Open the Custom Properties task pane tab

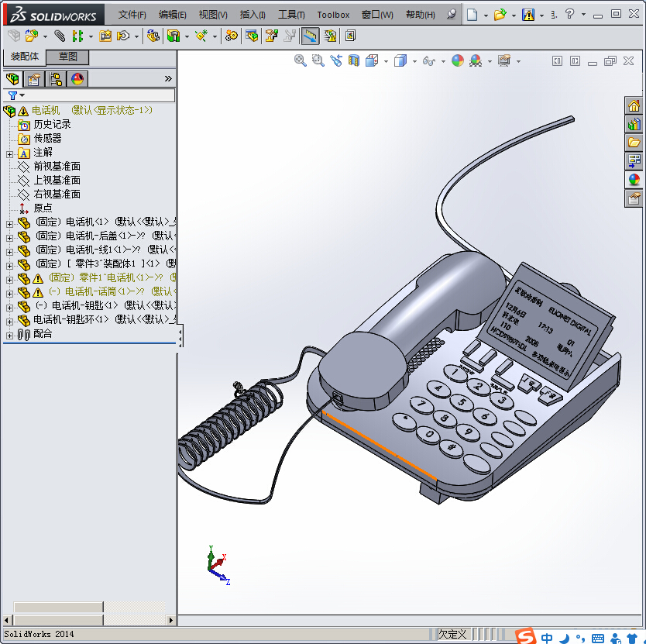[x=634, y=199]
